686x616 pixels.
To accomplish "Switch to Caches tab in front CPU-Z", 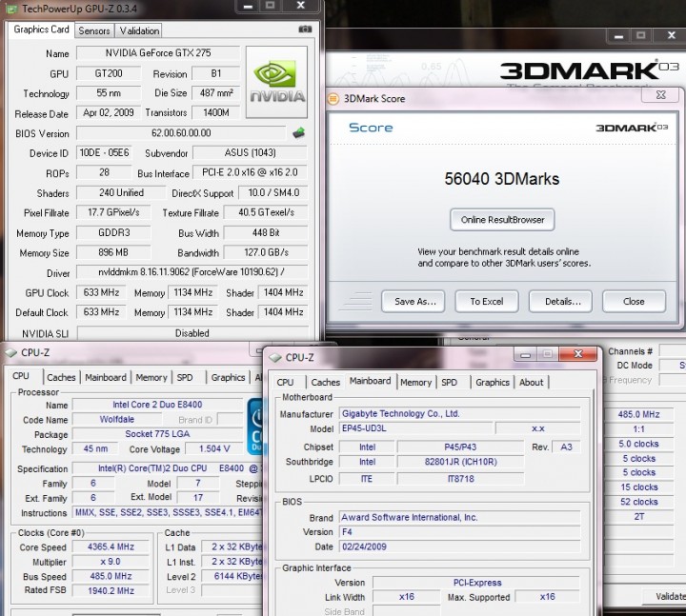I will (325, 383).
